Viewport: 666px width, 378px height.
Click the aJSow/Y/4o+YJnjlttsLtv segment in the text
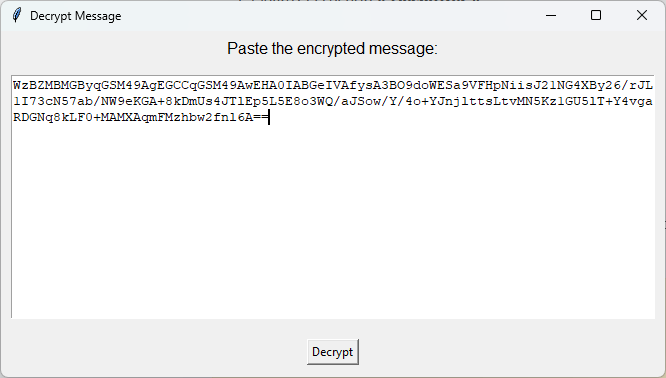click(429, 102)
